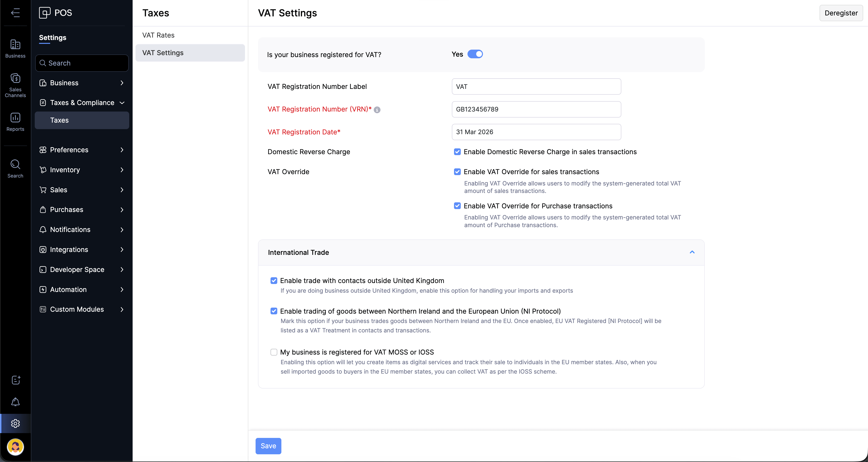Click the VRN info icon
Viewport: 868px width, 462px height.
(377, 110)
